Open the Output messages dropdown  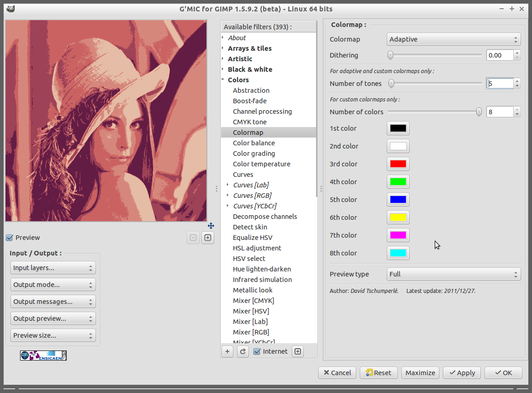point(53,302)
